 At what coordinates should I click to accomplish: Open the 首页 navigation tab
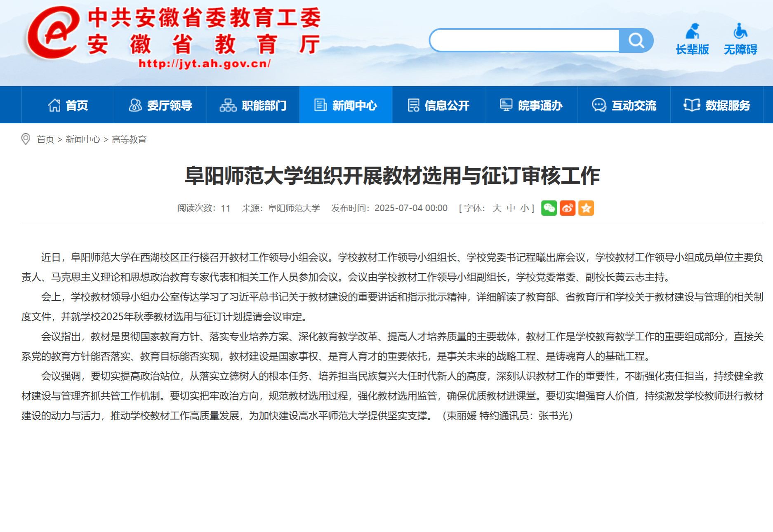point(68,105)
